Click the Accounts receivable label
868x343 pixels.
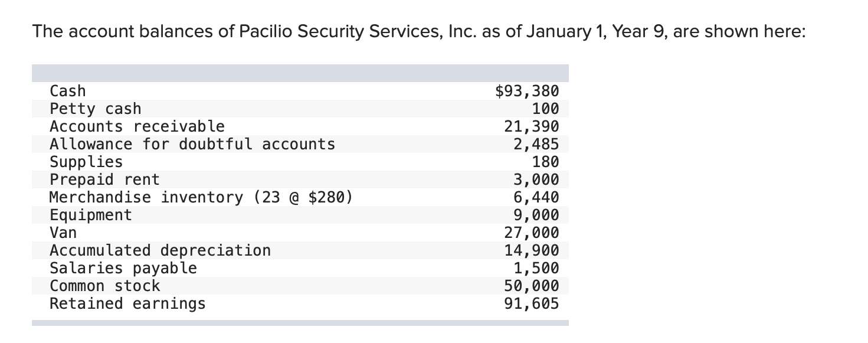(137, 126)
